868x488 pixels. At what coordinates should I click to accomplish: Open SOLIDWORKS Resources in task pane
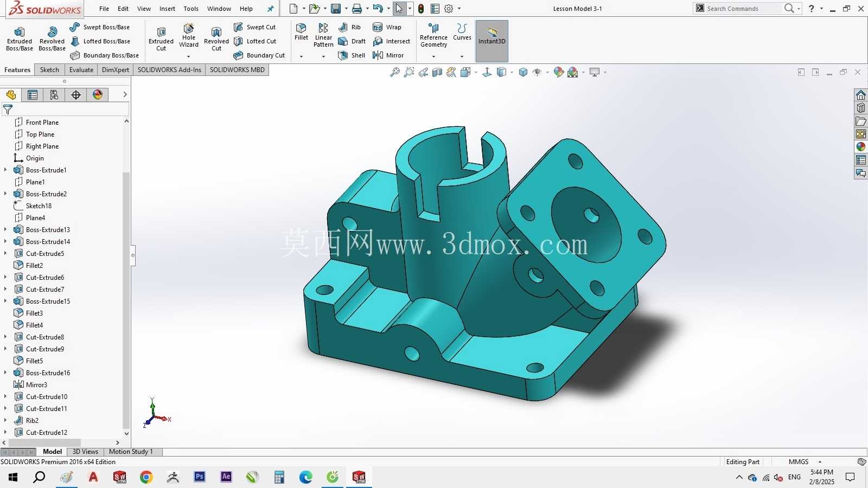[861, 95]
